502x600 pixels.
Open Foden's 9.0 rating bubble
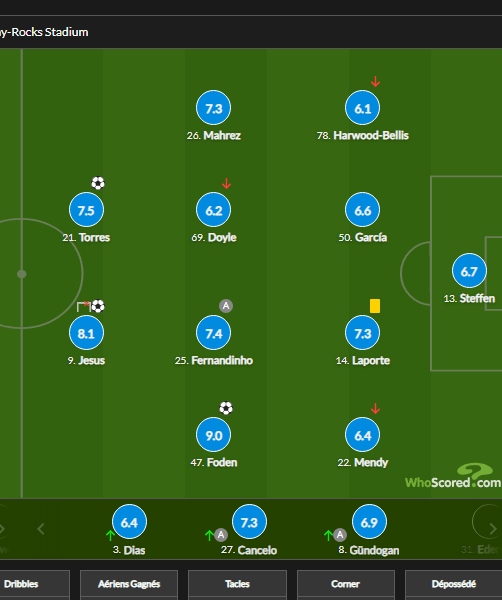tap(214, 435)
